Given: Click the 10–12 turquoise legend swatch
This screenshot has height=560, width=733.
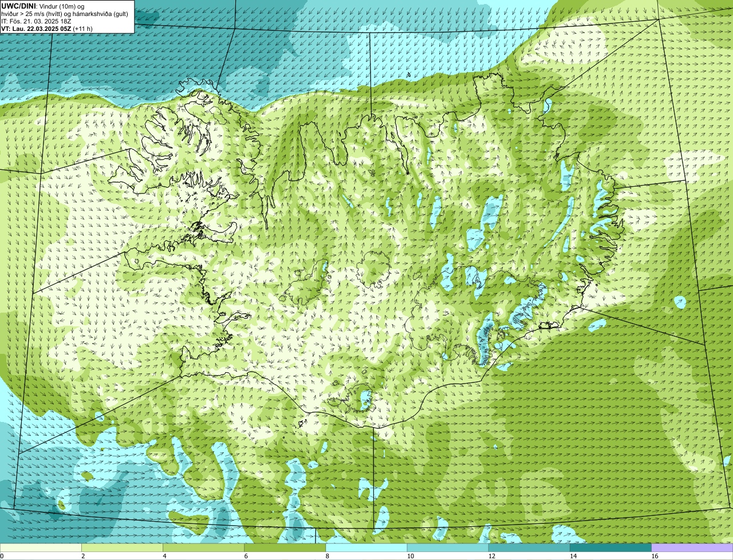Looking at the screenshot, I should (x=448, y=548).
